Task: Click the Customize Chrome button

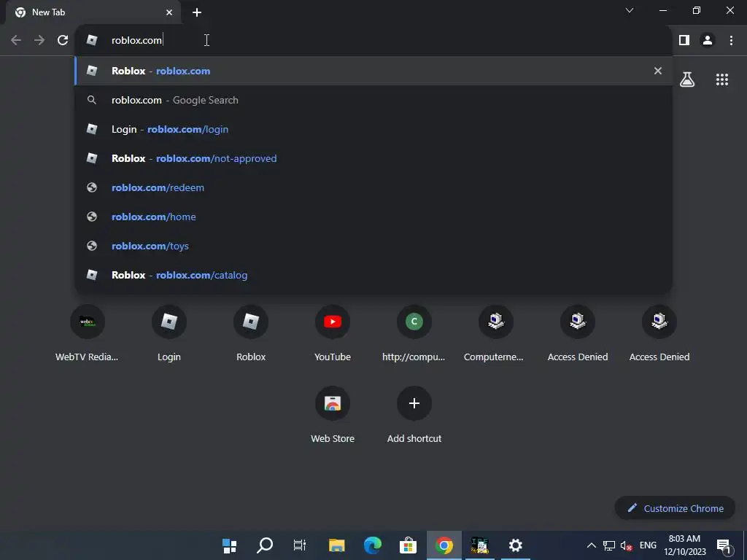Action: [x=675, y=508]
